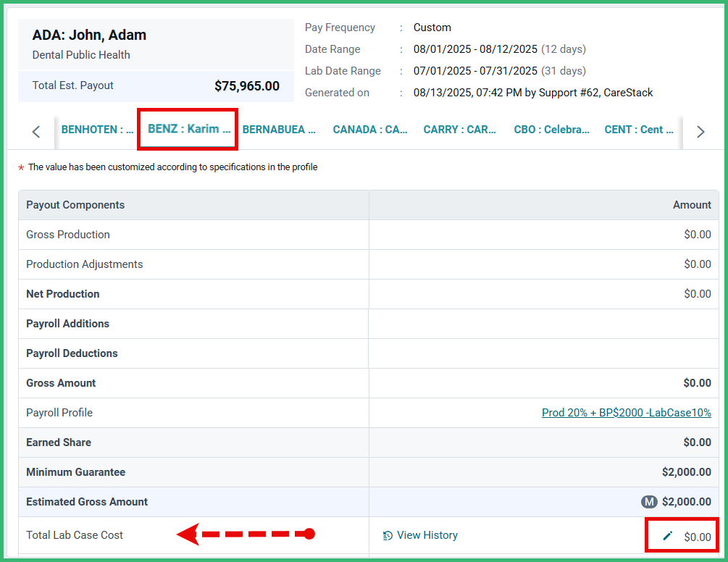Click the View History clock icon
The image size is (728, 562).
click(x=388, y=536)
